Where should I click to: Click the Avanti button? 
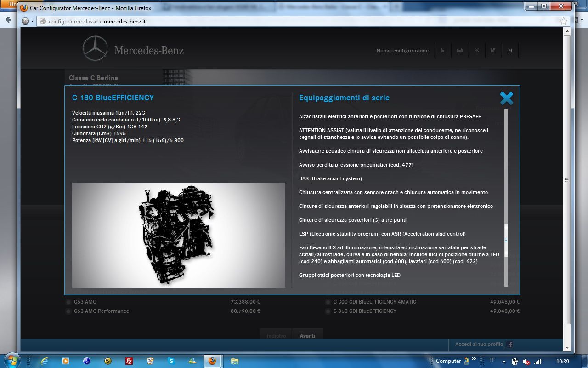[x=307, y=335]
